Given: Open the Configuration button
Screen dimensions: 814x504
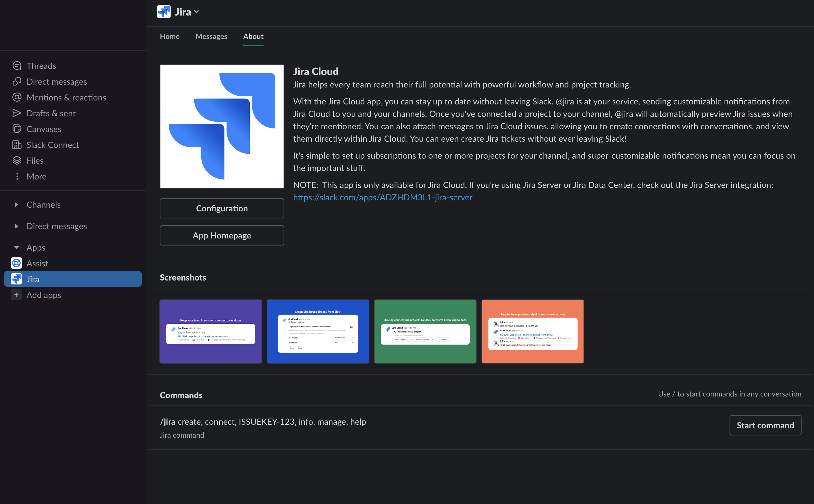Looking at the screenshot, I should coord(221,208).
